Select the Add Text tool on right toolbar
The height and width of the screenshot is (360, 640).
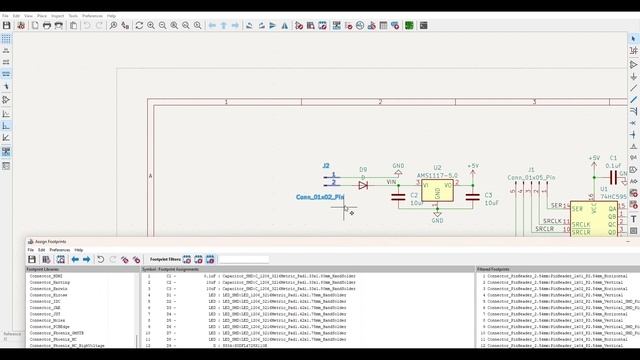click(x=633, y=219)
